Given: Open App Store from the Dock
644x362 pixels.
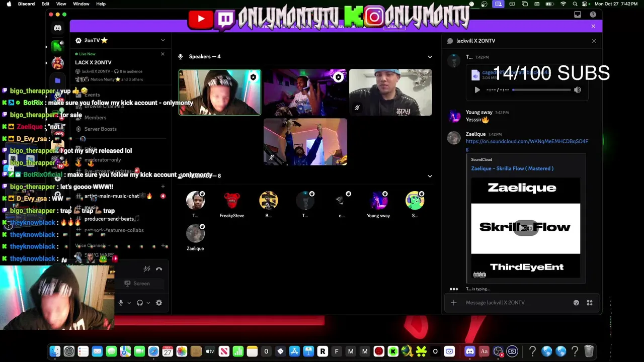Looking at the screenshot, I should [294, 351].
